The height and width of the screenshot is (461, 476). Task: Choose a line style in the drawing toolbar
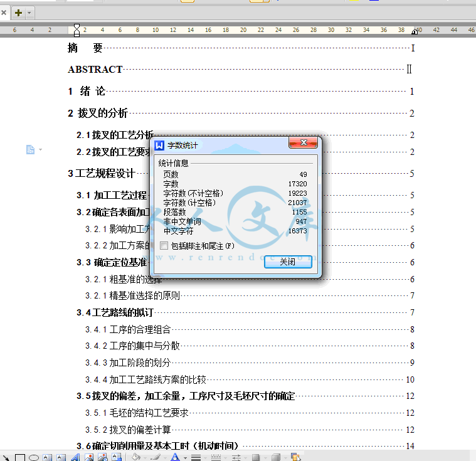(x=196, y=458)
